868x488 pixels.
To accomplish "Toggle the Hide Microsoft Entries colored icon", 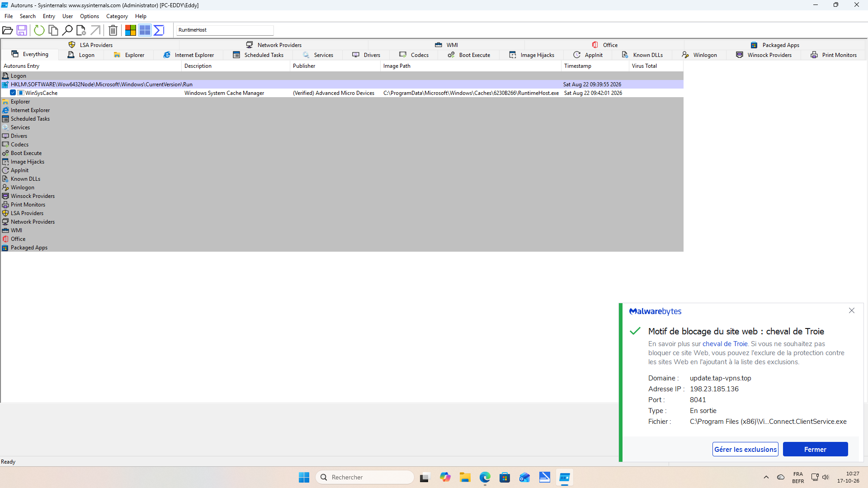I will point(131,30).
